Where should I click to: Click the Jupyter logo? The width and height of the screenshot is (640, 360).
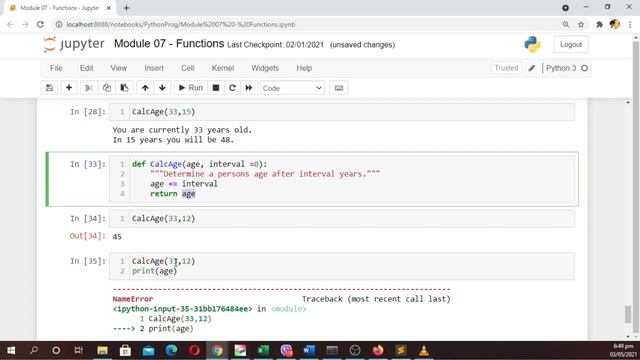(x=74, y=44)
